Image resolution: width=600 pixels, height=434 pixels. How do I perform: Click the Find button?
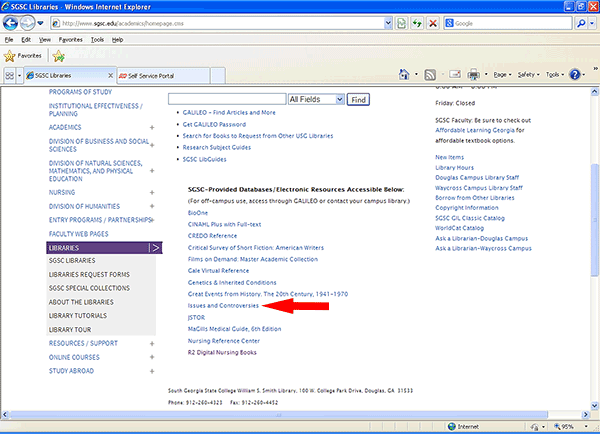(358, 100)
